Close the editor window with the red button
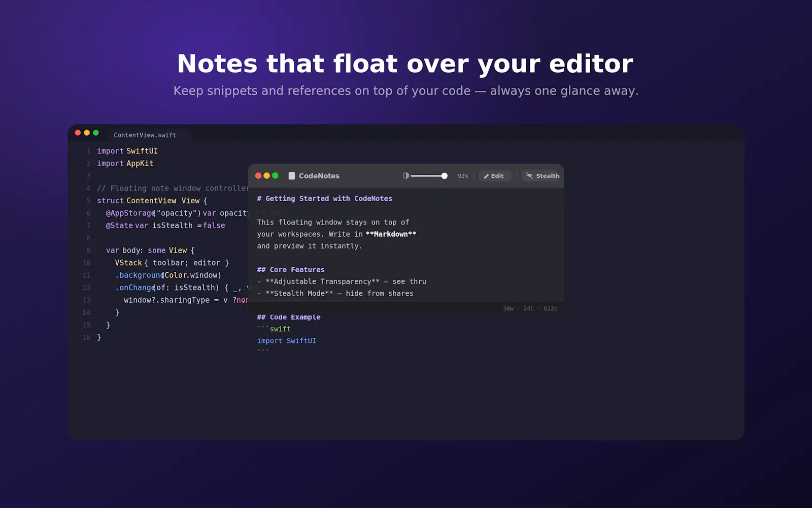The width and height of the screenshot is (812, 508). pyautogui.click(x=78, y=133)
